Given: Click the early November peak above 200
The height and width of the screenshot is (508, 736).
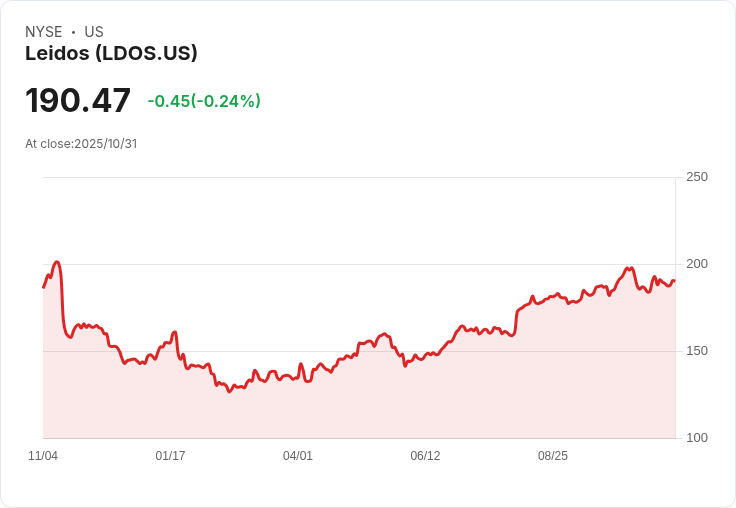Looking at the screenshot, I should click(x=57, y=262).
